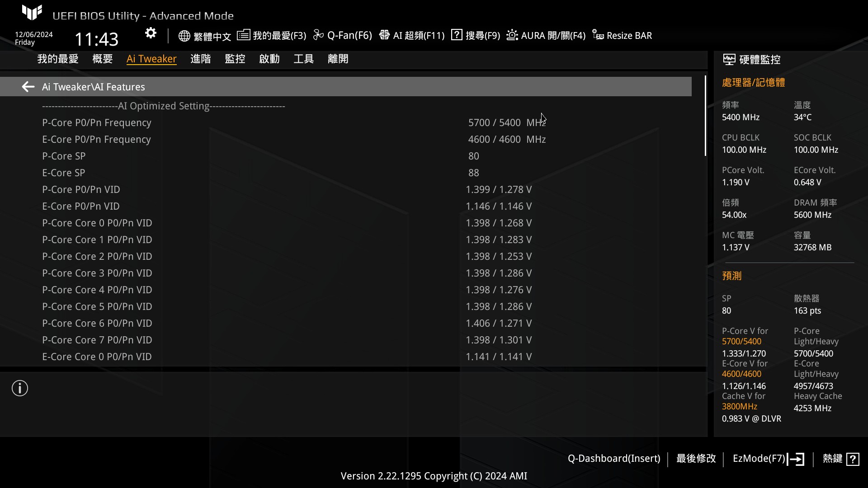Open Q-Dashboard(Insert)
Screen dimensions: 868x488
[614, 459]
